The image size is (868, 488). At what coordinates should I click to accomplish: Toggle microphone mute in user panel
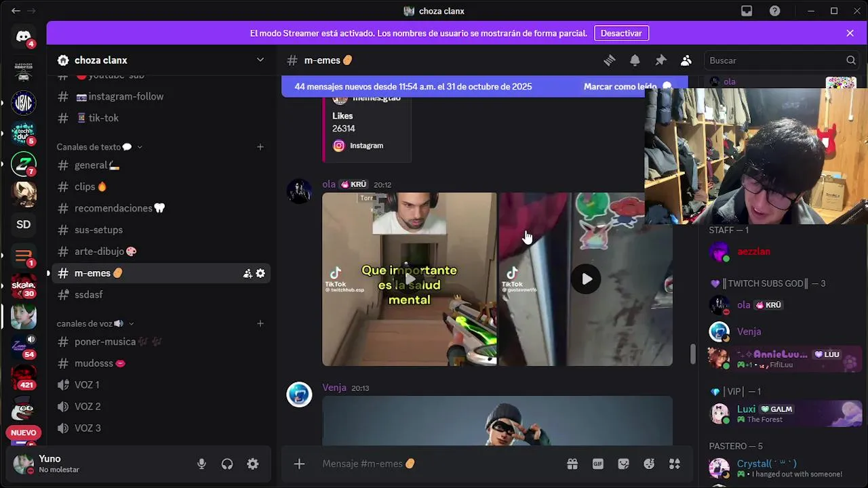pos(201,464)
